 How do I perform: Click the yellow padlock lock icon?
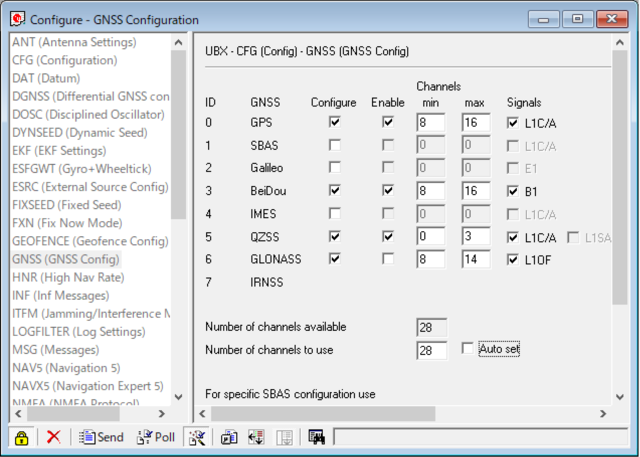(21, 438)
